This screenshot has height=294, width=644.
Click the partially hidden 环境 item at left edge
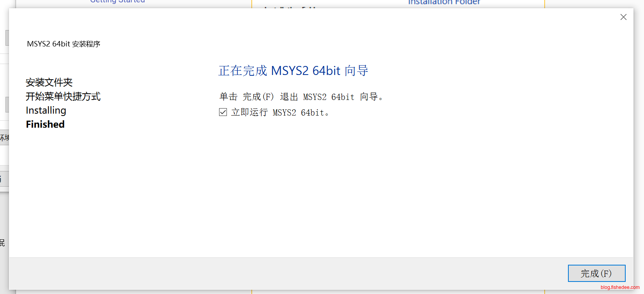click(4, 138)
